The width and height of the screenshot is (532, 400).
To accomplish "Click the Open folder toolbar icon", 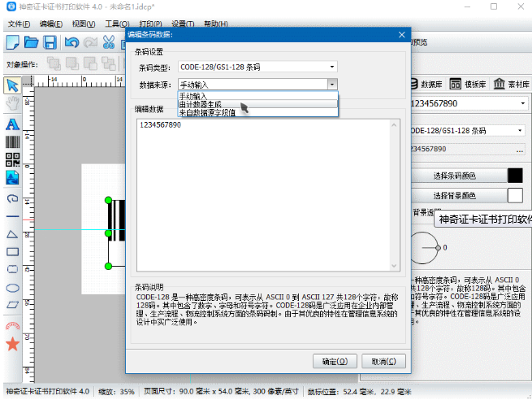I will point(31,42).
